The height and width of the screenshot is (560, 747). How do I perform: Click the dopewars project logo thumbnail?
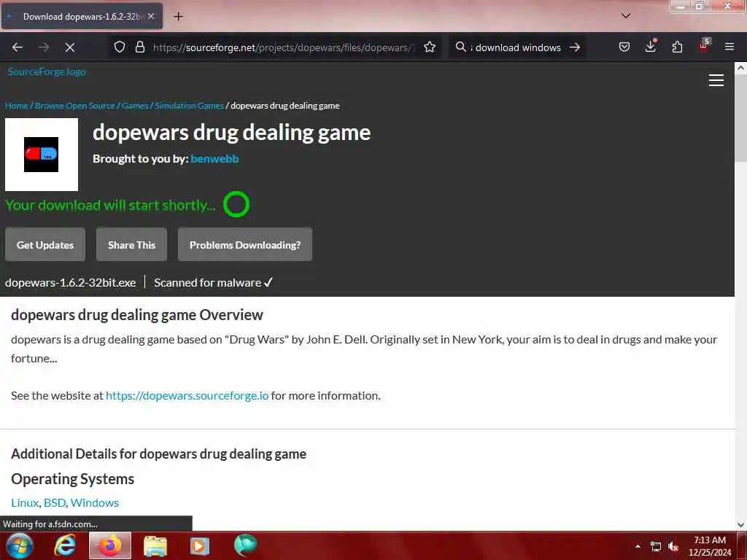tap(42, 155)
